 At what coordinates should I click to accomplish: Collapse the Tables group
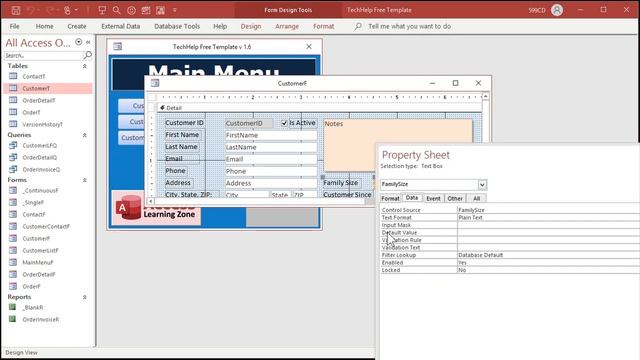coord(85,66)
